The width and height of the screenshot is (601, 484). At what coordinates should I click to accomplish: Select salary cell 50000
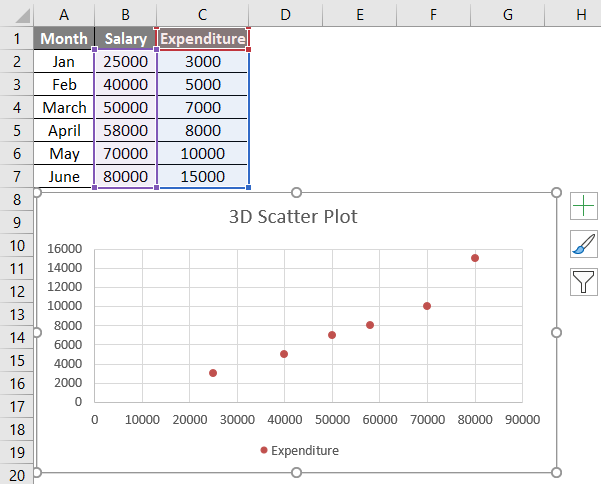[125, 107]
